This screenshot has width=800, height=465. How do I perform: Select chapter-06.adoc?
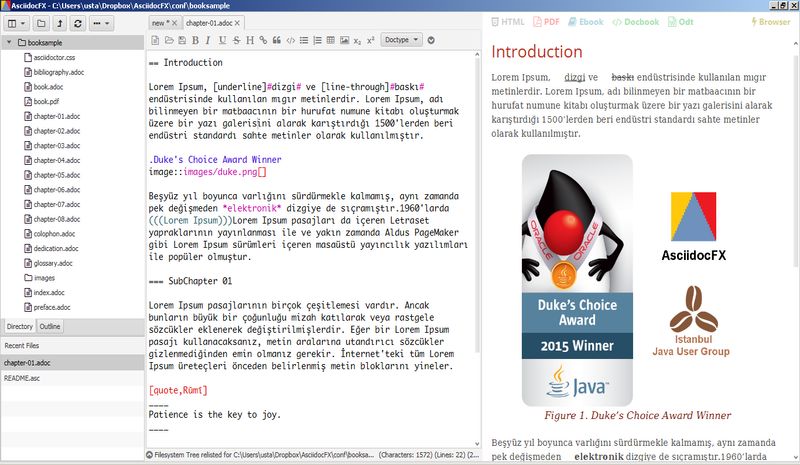(x=57, y=190)
